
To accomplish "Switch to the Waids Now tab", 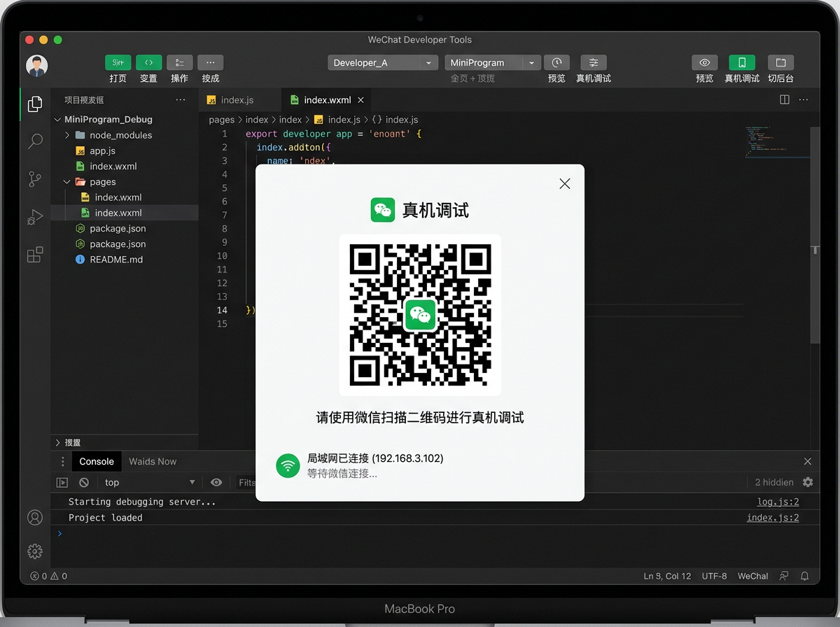I will (x=153, y=462).
